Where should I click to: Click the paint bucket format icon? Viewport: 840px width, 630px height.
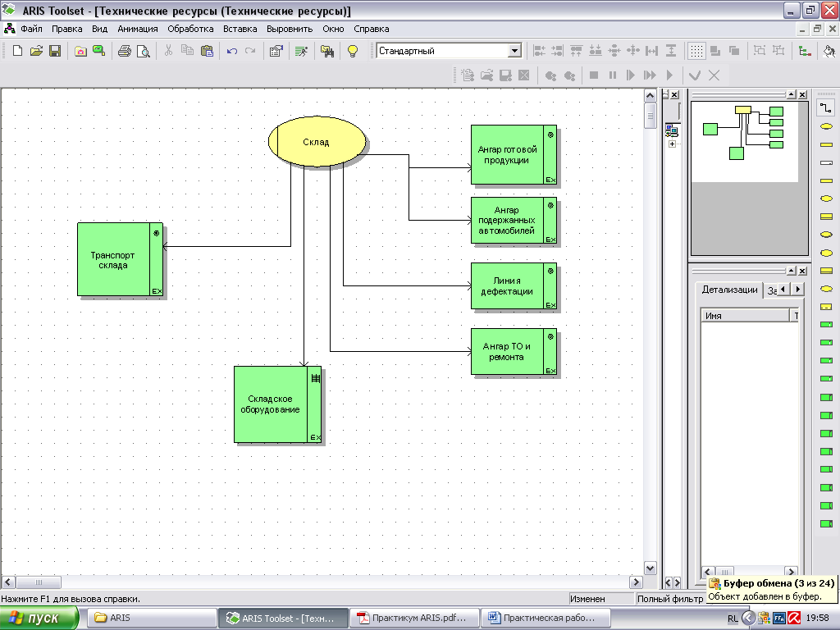(x=829, y=51)
